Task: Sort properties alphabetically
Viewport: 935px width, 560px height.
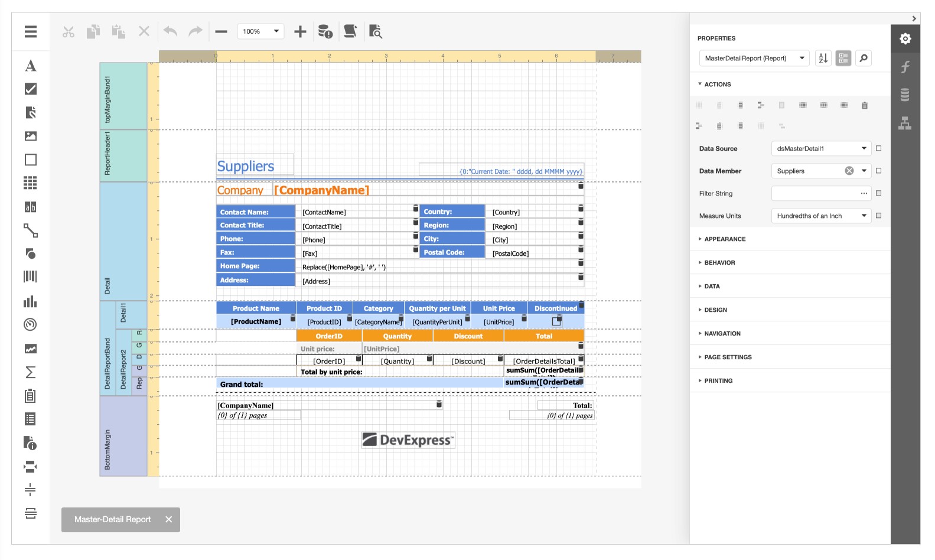Action: point(823,58)
